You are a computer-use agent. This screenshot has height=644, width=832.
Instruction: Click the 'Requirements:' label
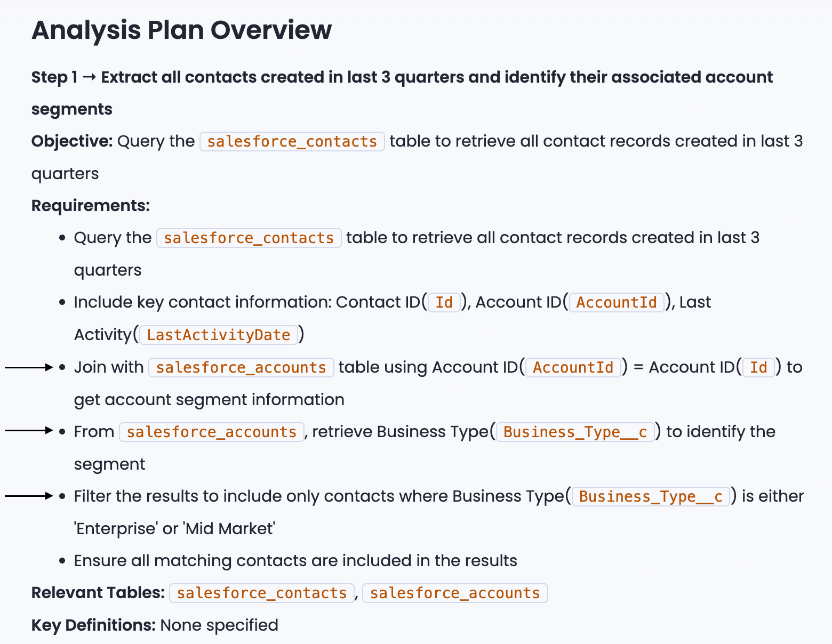tap(91, 206)
